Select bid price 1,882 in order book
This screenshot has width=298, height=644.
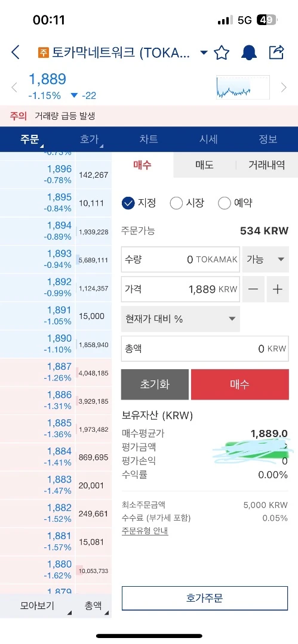38,514
